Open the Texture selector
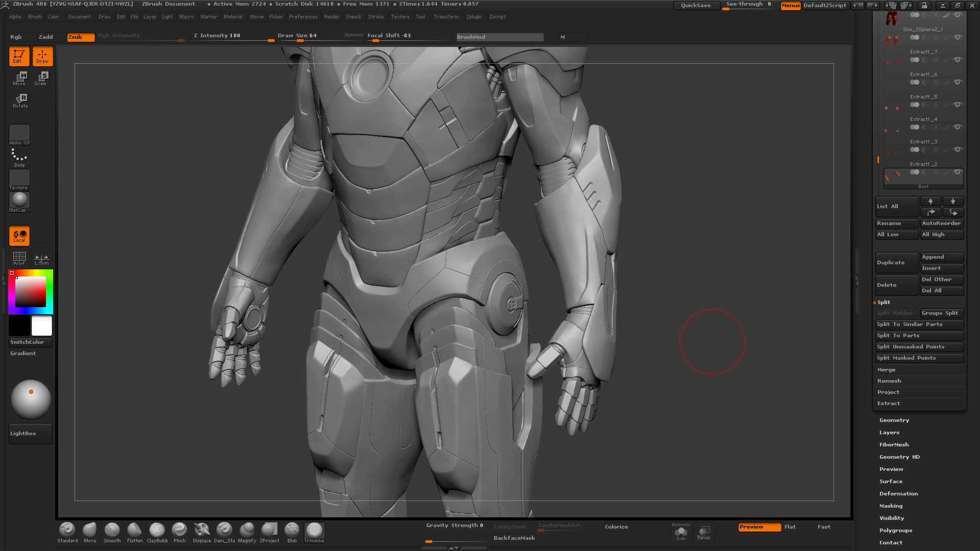The height and width of the screenshot is (551, 980). 19,180
